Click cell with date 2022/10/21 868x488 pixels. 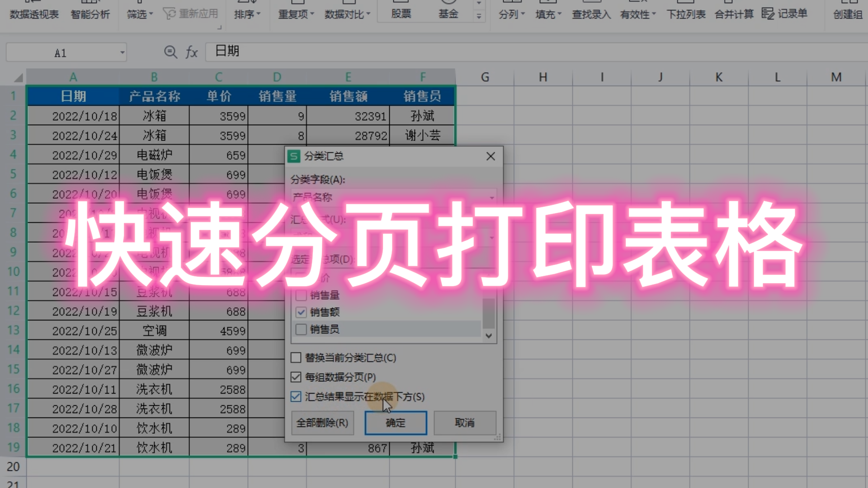73,448
